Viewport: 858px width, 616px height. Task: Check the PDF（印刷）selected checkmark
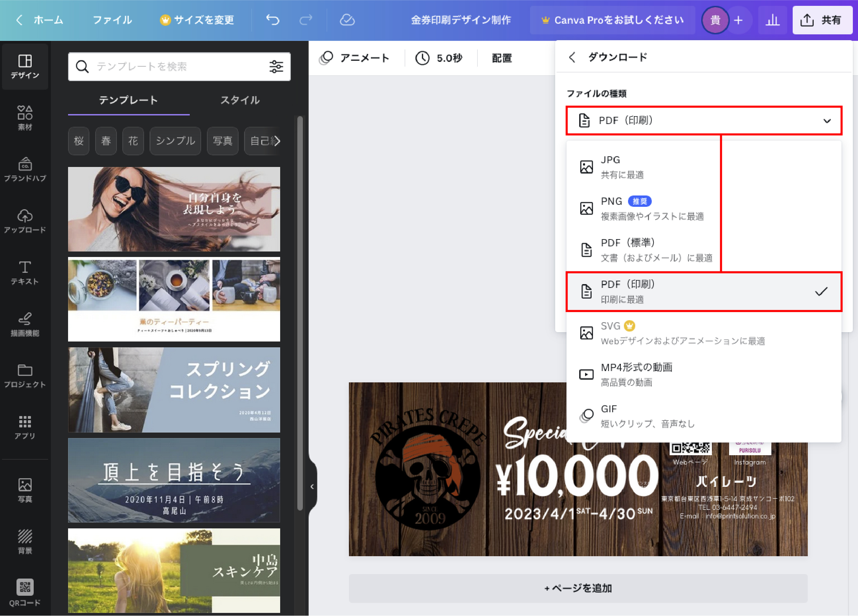click(821, 292)
